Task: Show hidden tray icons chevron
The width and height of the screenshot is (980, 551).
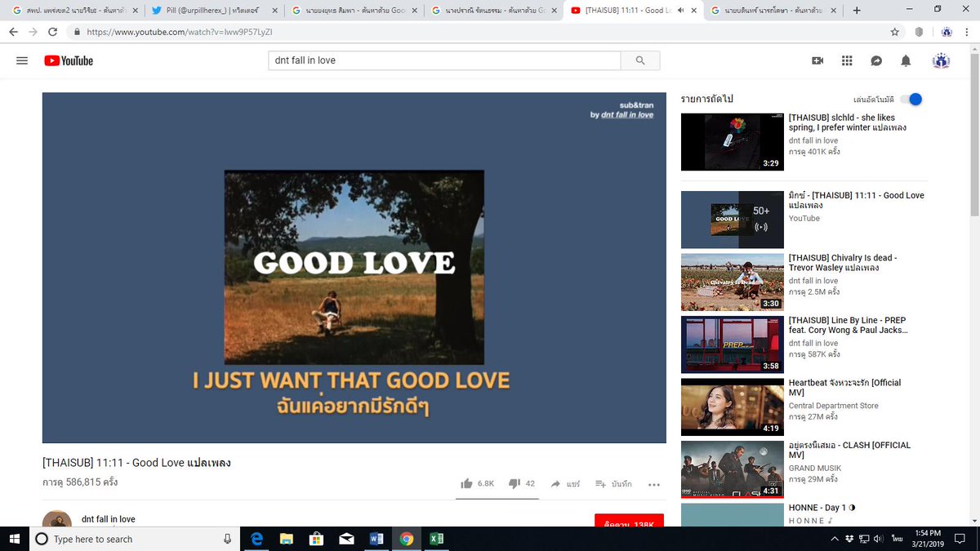Action: (835, 539)
